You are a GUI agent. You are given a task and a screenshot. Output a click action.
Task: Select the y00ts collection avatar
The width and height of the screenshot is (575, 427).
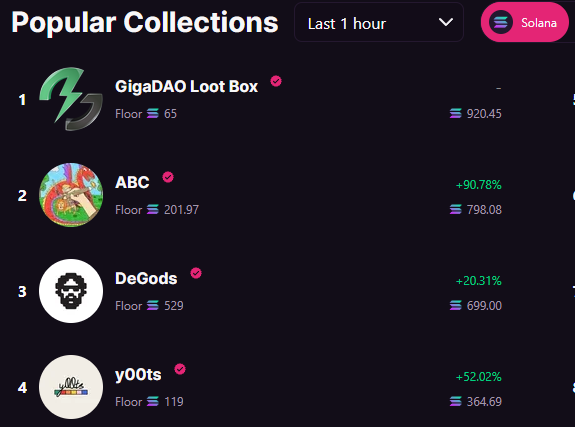point(71,387)
